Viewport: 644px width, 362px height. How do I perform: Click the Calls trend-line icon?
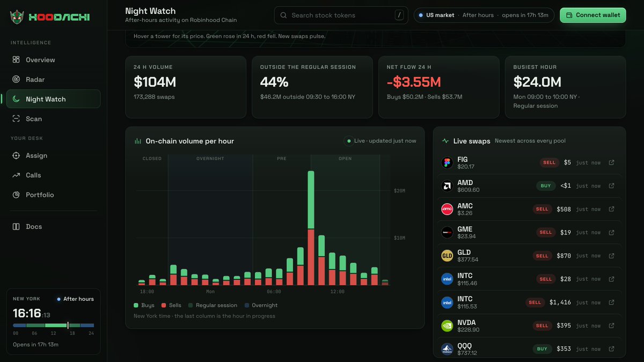(16, 175)
